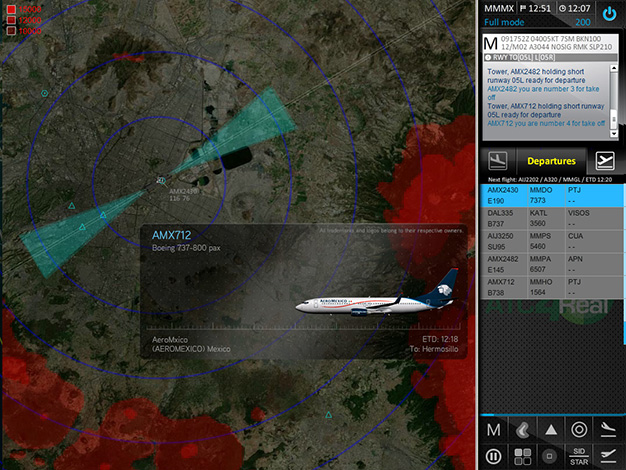This screenshot has width=626, height=470.
Task: Toggle the triangle waypoints icon
Action: tap(551, 430)
